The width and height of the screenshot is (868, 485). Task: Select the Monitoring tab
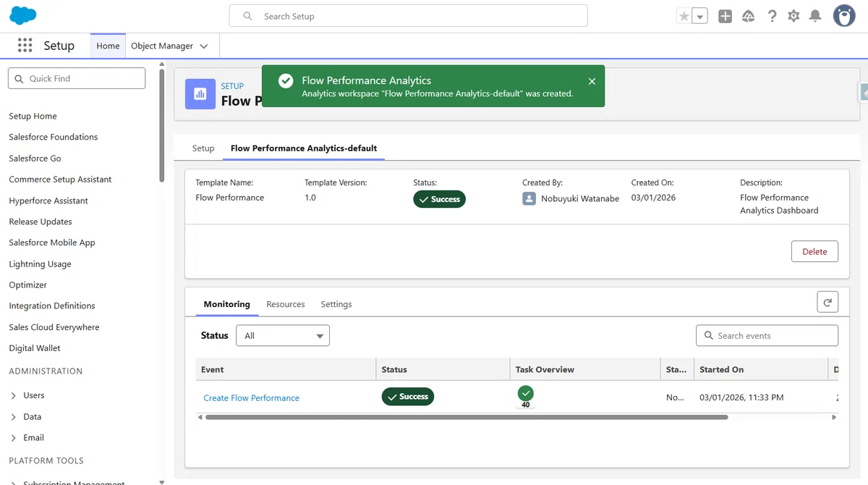(x=226, y=304)
